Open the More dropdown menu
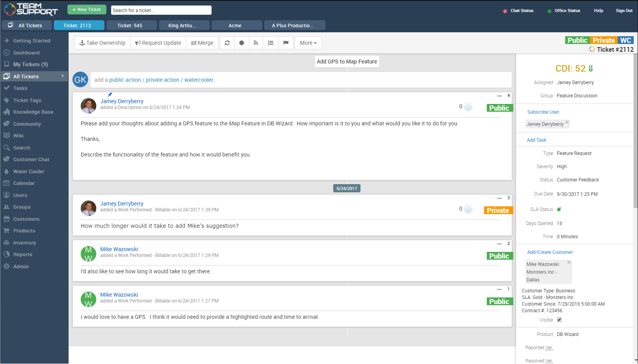The width and height of the screenshot is (638, 364). (308, 43)
